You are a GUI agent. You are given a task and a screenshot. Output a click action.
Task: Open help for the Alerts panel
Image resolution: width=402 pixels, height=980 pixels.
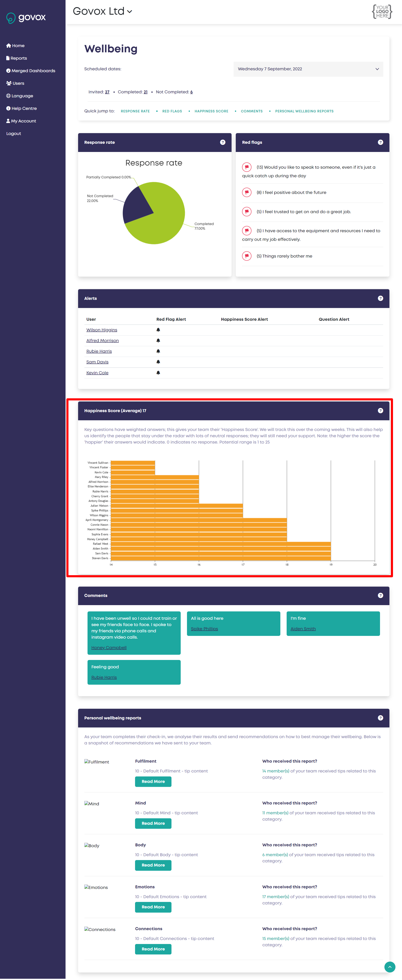380,298
